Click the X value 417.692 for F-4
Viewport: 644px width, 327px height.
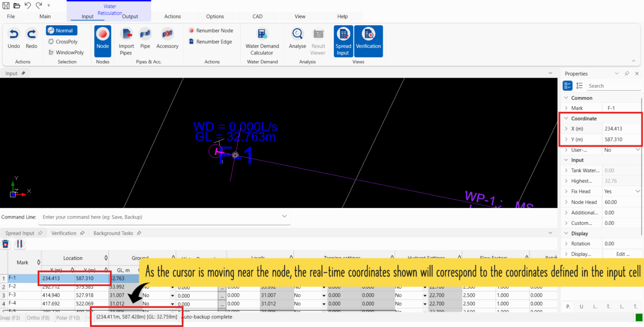pos(51,304)
